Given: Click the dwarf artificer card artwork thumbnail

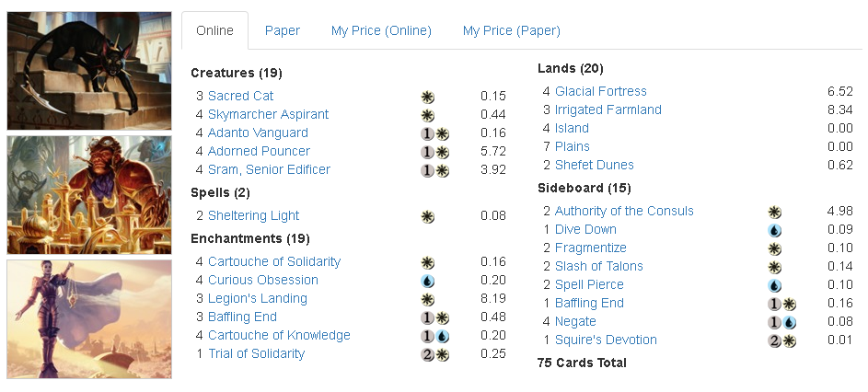Looking at the screenshot, I should (x=89, y=195).
